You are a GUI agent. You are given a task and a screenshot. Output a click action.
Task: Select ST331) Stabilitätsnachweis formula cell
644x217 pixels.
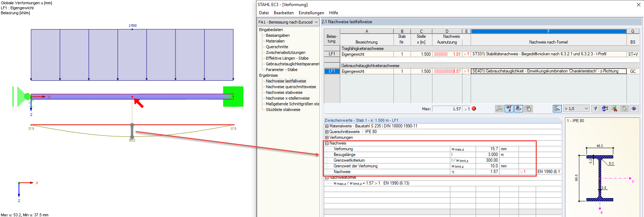coord(549,54)
